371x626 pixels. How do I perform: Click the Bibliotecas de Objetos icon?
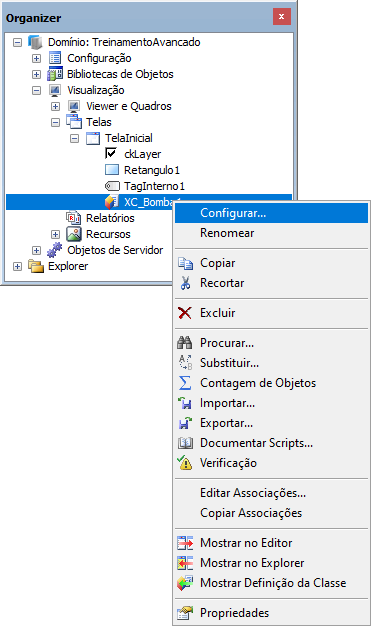click(55, 74)
